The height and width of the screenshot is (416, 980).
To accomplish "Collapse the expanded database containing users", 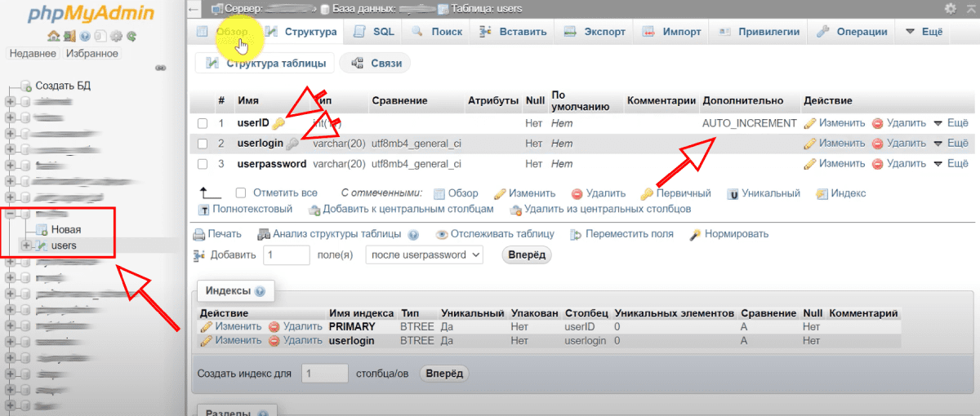I will [x=10, y=215].
